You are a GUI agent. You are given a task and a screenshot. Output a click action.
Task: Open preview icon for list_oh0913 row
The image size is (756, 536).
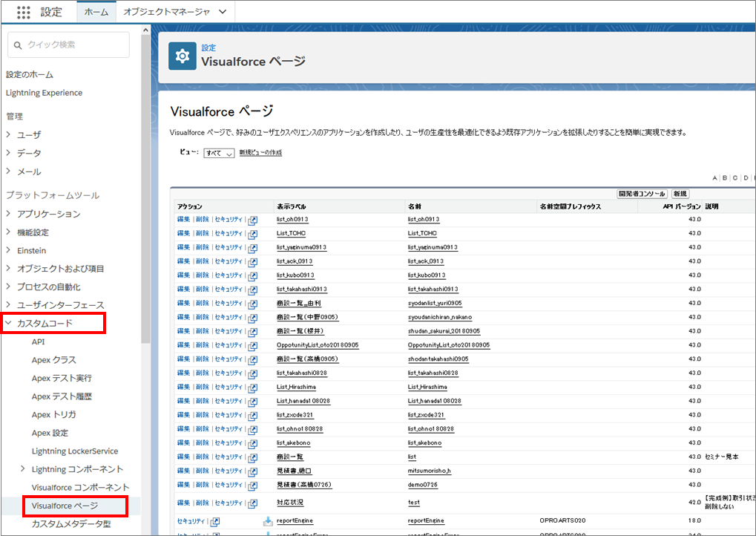coord(253,220)
